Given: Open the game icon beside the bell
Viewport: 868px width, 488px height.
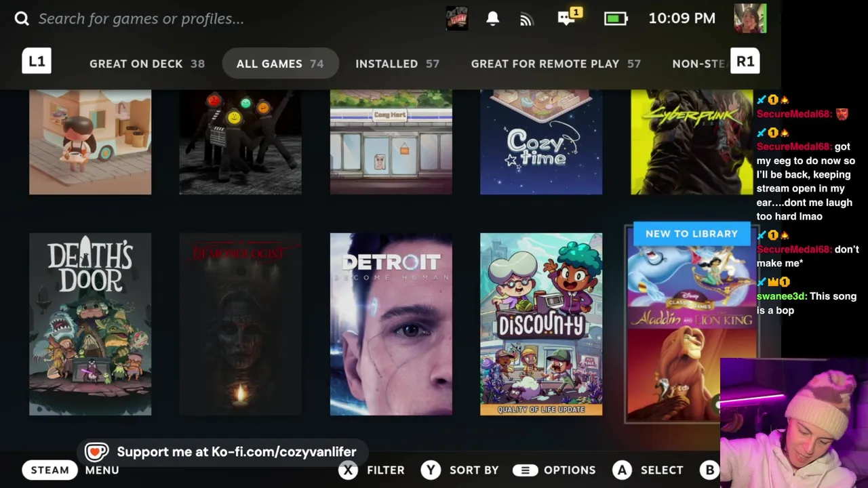Looking at the screenshot, I should click(x=457, y=18).
